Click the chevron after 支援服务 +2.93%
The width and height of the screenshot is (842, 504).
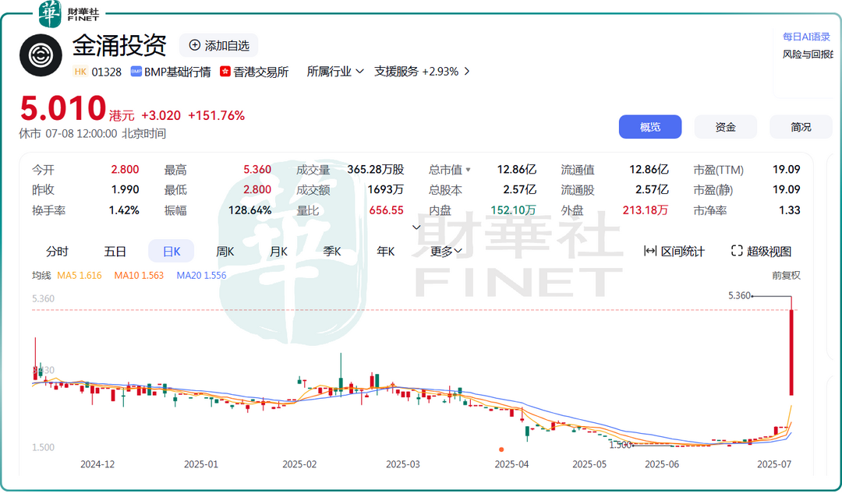tap(467, 72)
